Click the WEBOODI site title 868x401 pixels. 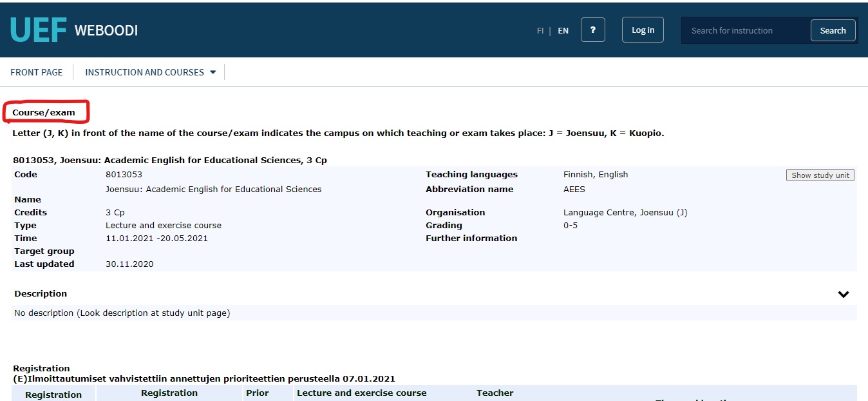pos(106,31)
